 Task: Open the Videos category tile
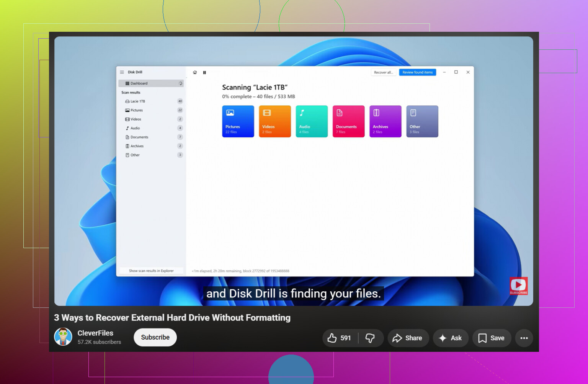tap(275, 121)
